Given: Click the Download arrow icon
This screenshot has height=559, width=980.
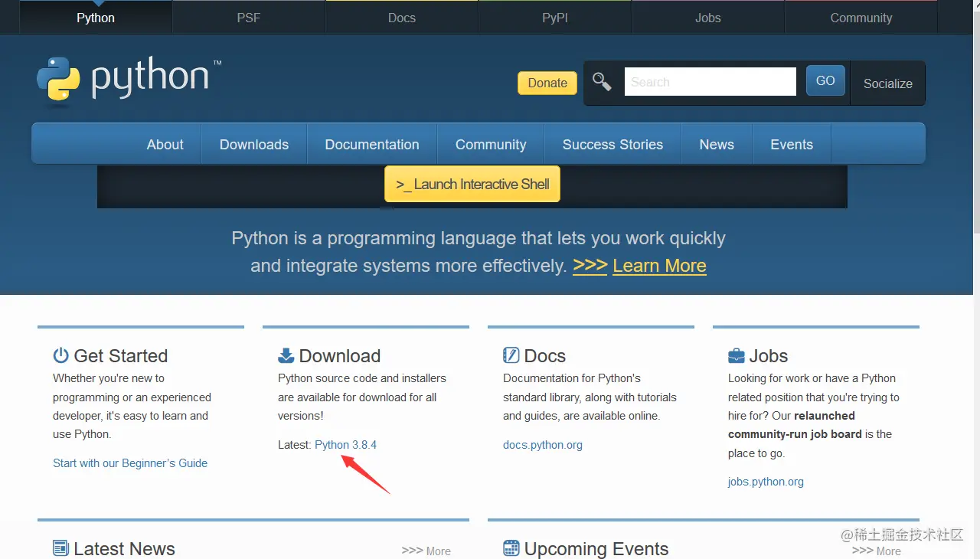Looking at the screenshot, I should pyautogui.click(x=286, y=355).
